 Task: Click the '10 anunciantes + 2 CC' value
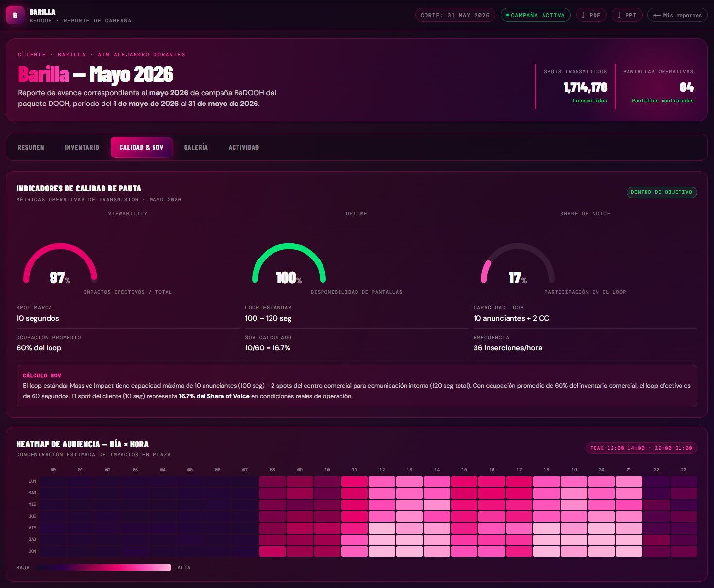(511, 318)
